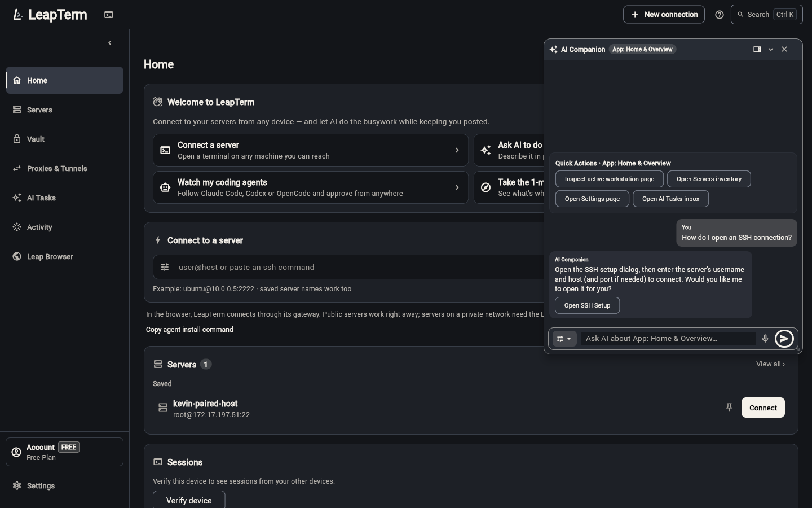Click View all in the Servers section
The width and height of the screenshot is (812, 508).
point(770,364)
